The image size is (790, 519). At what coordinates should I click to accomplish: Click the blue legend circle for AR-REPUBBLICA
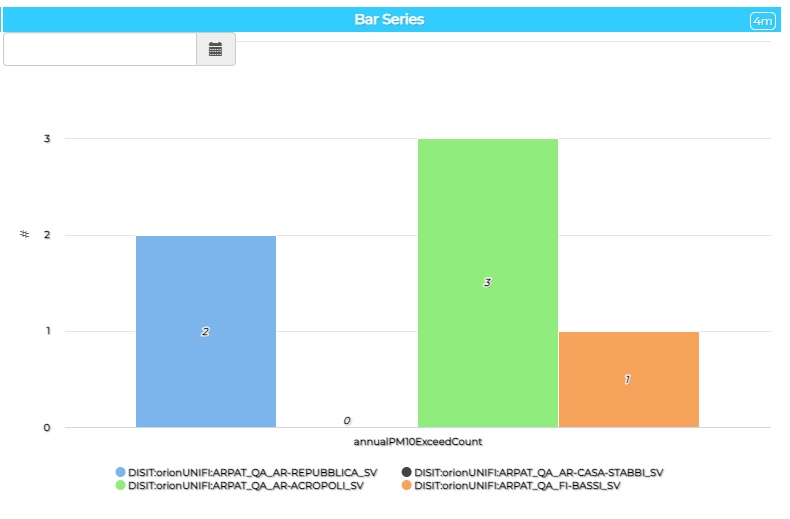[x=121, y=472]
